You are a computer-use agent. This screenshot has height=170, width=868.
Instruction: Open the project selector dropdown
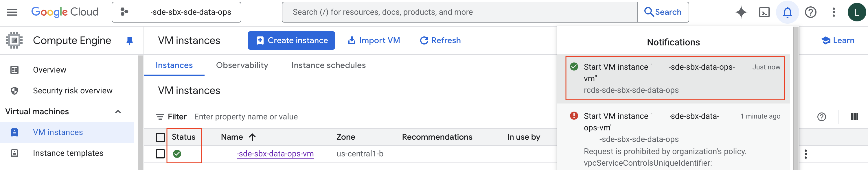176,12
